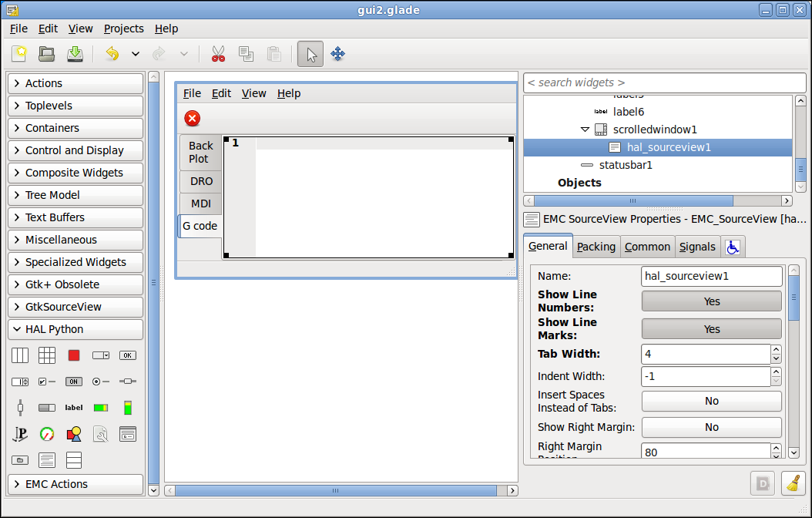Increase the Tab Width spinner value
This screenshot has height=518, width=812.
[776, 350]
